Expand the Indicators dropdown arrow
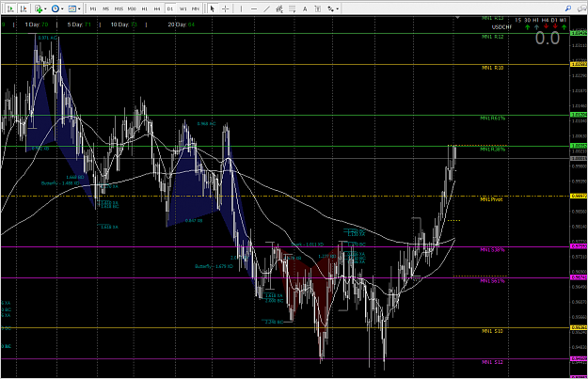This screenshot has height=379, width=588. point(45,8)
